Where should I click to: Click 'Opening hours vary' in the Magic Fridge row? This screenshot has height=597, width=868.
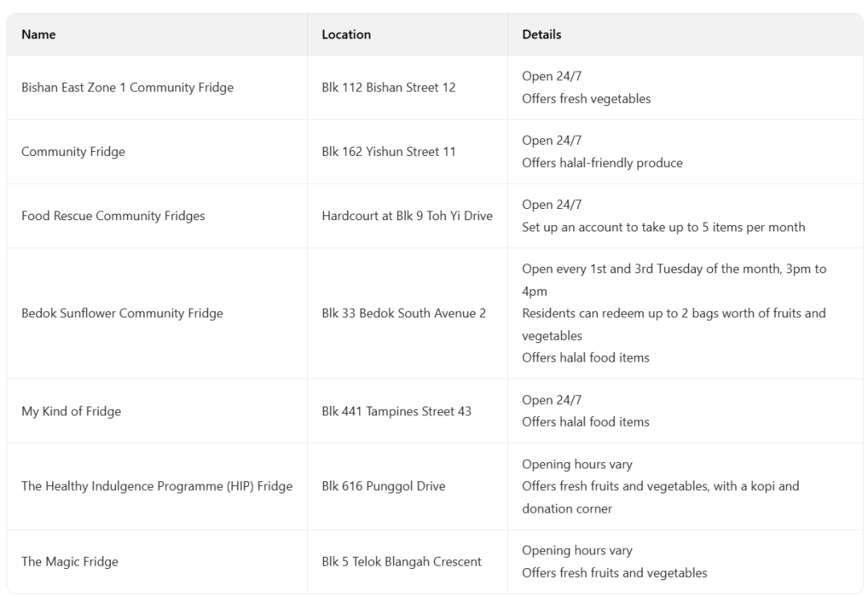577,550
